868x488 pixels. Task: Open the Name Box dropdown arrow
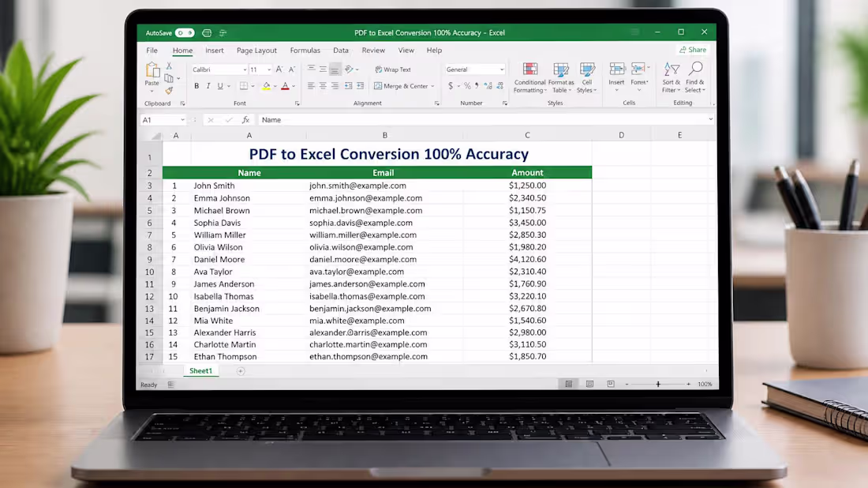click(183, 120)
